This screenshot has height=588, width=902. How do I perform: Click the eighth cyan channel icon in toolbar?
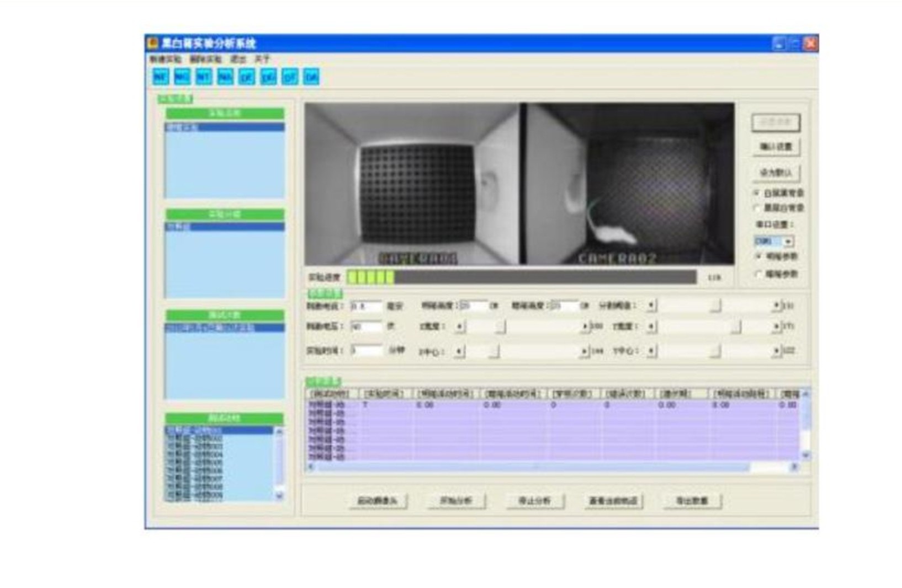click(x=311, y=77)
